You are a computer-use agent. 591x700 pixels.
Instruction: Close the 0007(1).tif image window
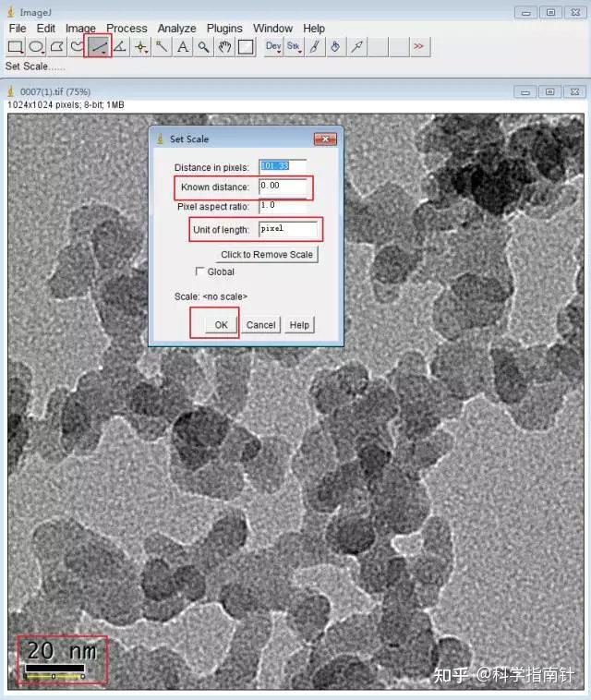point(575,92)
